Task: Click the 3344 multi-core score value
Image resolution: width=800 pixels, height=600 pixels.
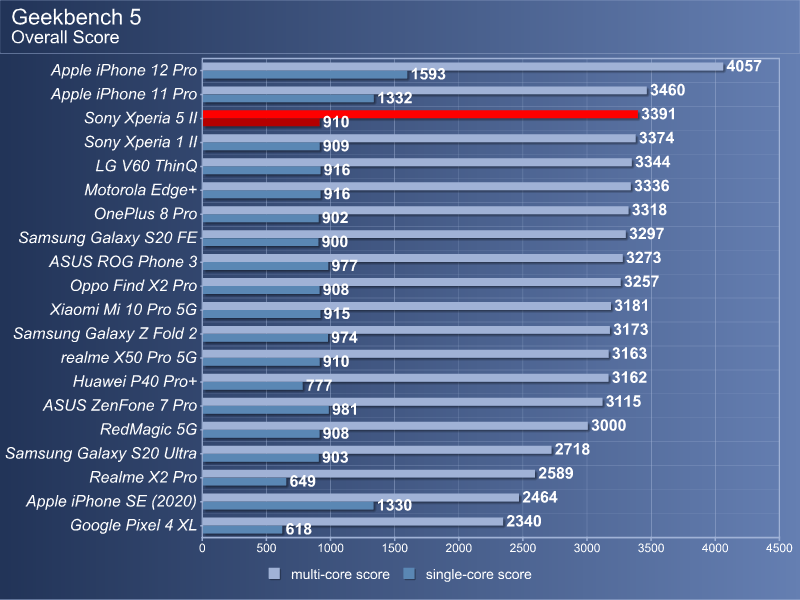Action: (x=653, y=162)
